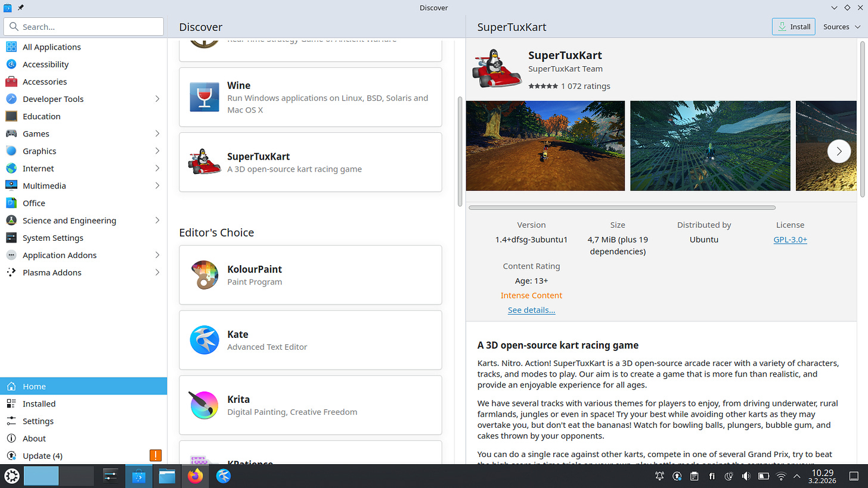Open the Krita app icon
Viewport: 868px width, 488px height.
tap(204, 405)
